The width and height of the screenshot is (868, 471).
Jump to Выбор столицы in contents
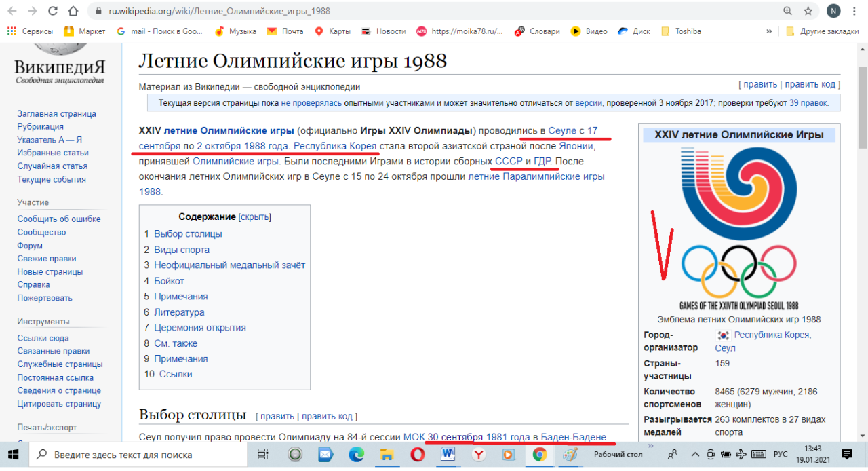tap(188, 233)
